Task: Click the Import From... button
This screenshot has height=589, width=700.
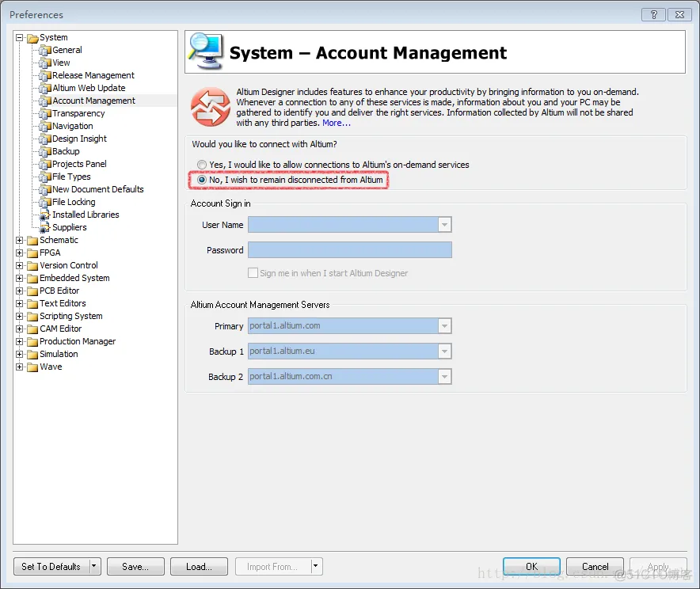Action: point(272,566)
